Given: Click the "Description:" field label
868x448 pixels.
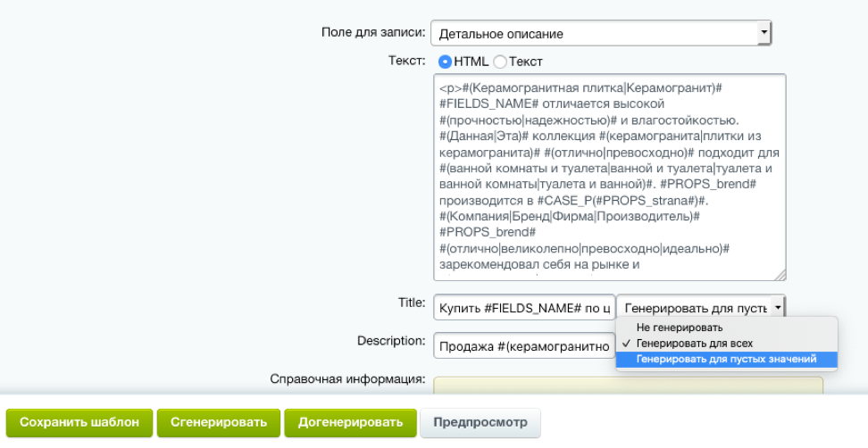Looking at the screenshot, I should tap(390, 341).
